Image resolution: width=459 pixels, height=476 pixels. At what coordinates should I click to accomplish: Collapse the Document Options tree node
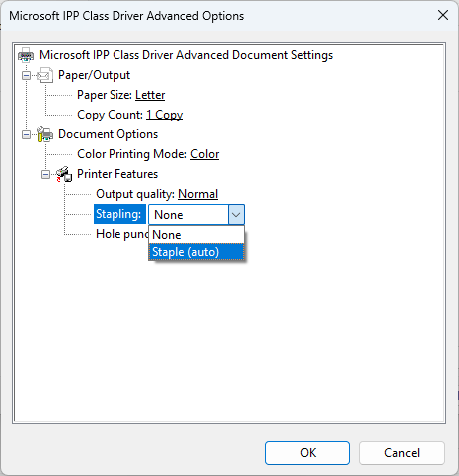(x=26, y=135)
